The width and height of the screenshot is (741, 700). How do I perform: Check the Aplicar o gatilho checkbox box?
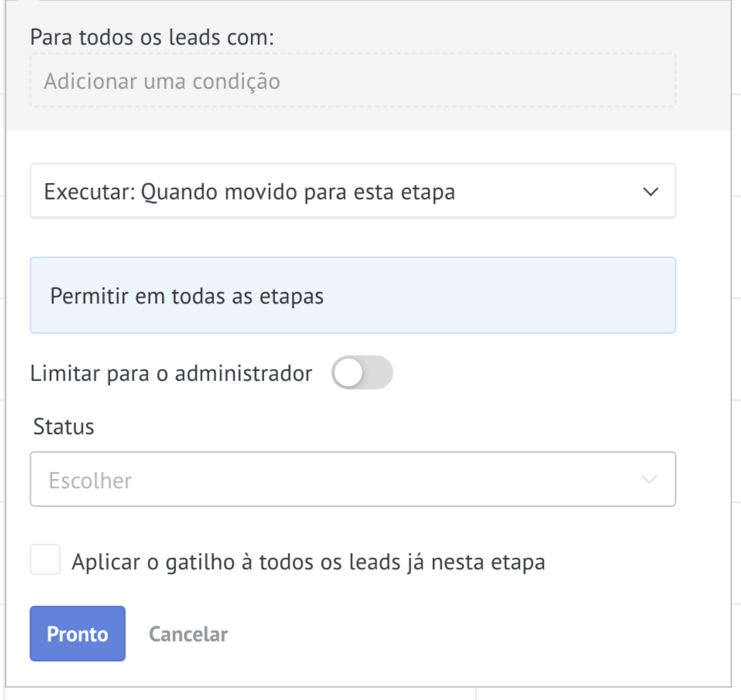click(45, 560)
